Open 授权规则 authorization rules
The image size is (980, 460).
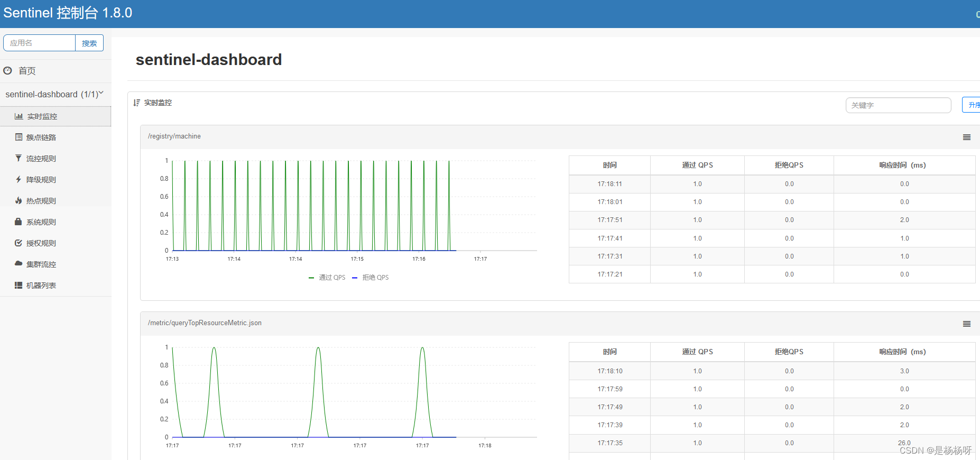coord(56,243)
